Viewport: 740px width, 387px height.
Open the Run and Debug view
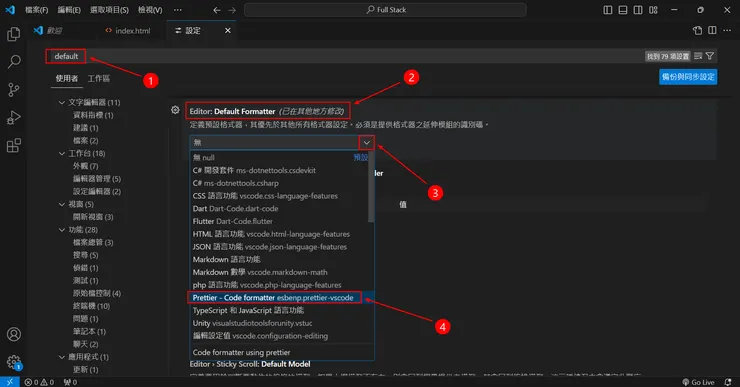click(x=14, y=118)
